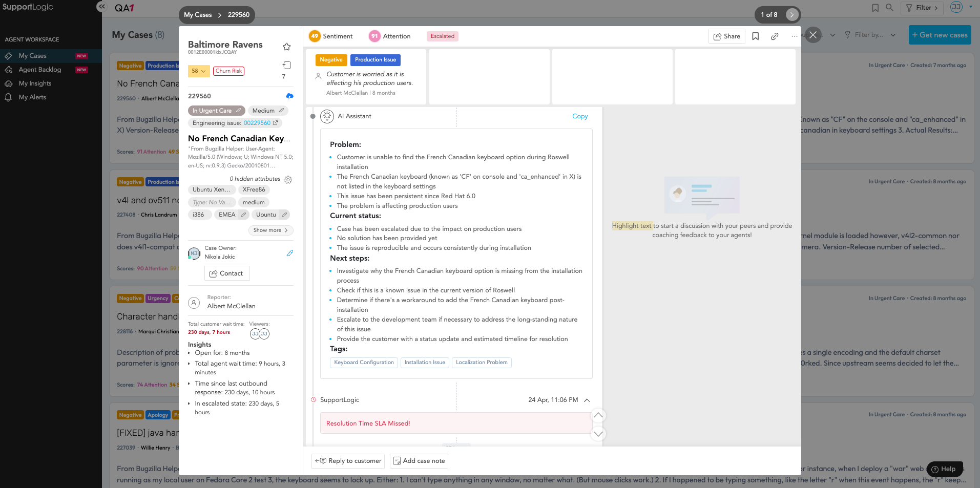The height and width of the screenshot is (488, 980).
Task: Click the Production Issue label in the case panel
Action: click(x=376, y=60)
